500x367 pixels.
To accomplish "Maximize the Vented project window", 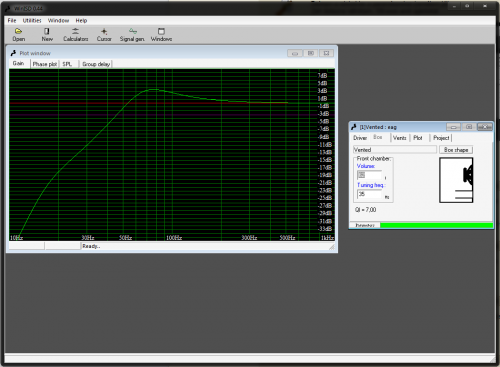I will pyautogui.click(x=469, y=127).
